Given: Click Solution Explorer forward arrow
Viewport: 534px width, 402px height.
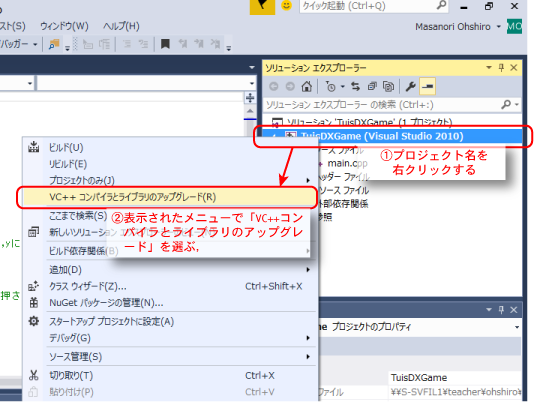Looking at the screenshot, I should 290,87.
